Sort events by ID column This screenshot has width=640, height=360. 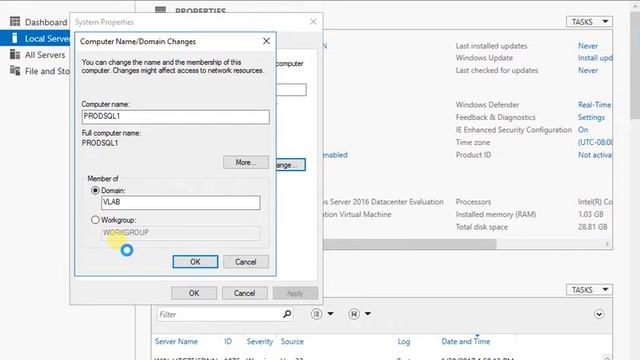[x=228, y=342]
